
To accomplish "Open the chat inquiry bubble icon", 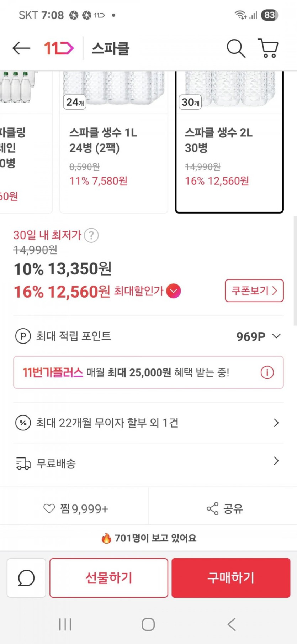I will point(26,578).
